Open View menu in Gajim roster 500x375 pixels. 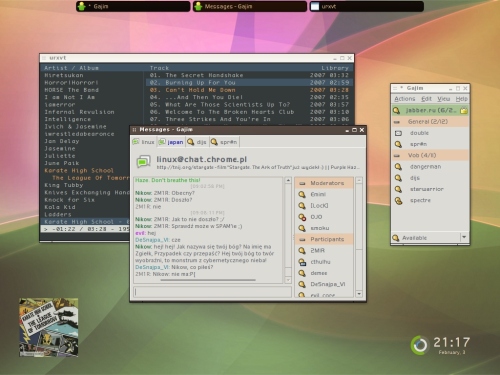443,99
